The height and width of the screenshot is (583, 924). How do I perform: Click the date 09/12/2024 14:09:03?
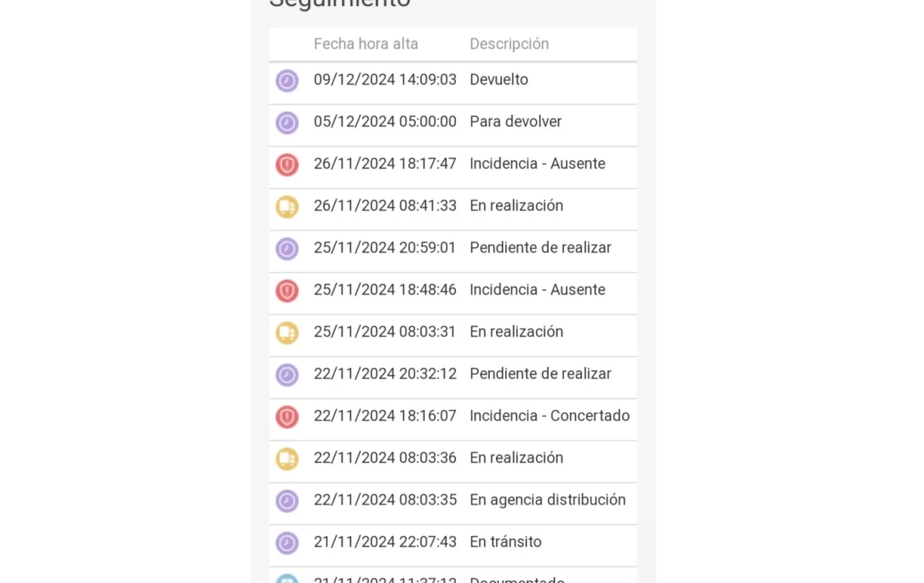[385, 79]
